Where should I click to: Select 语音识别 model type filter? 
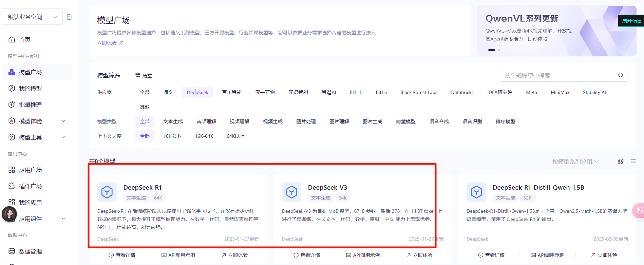click(472, 121)
